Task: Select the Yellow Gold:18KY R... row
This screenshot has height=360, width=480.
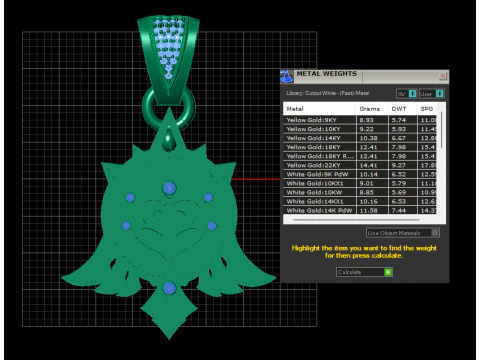Action: 360,156
